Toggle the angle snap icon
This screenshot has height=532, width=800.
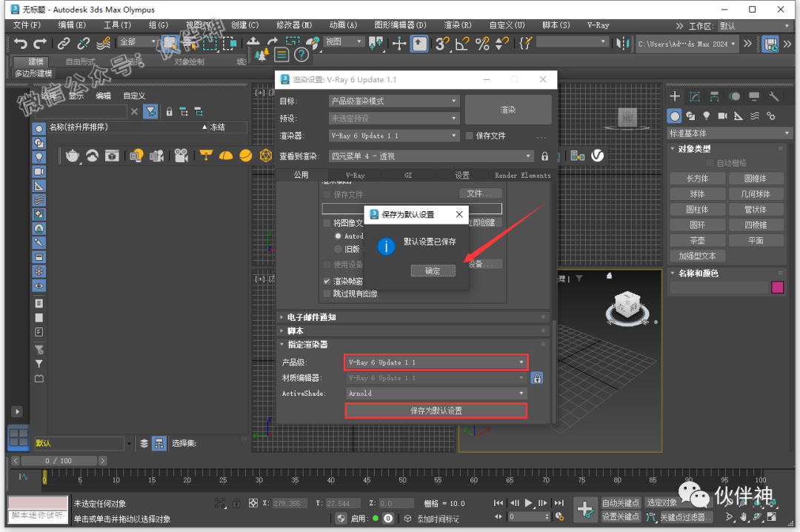coord(461,44)
